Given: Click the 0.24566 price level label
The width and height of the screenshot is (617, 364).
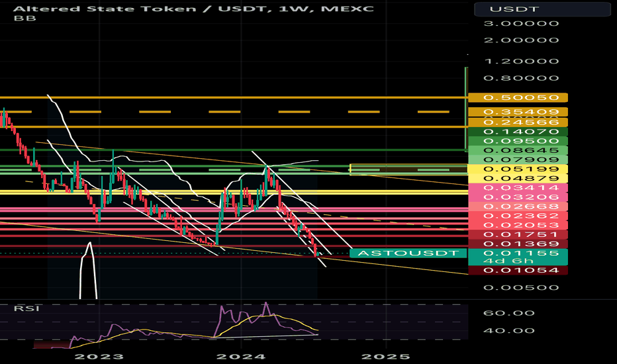Looking at the screenshot, I should tap(518, 122).
